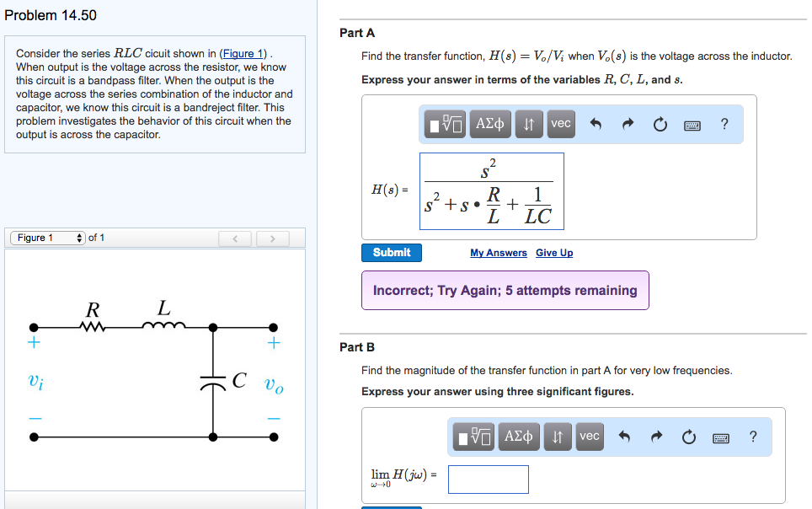Click the up/down arrows icon in Part A

(x=528, y=124)
